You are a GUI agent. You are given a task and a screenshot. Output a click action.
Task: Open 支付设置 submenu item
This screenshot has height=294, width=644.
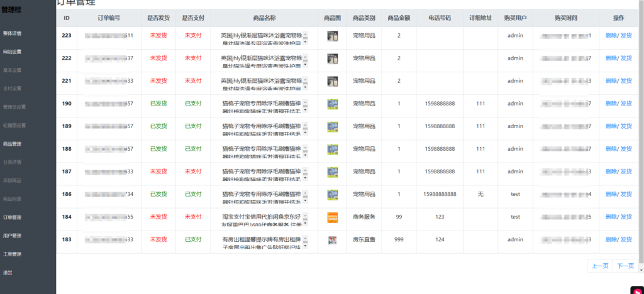13,89
